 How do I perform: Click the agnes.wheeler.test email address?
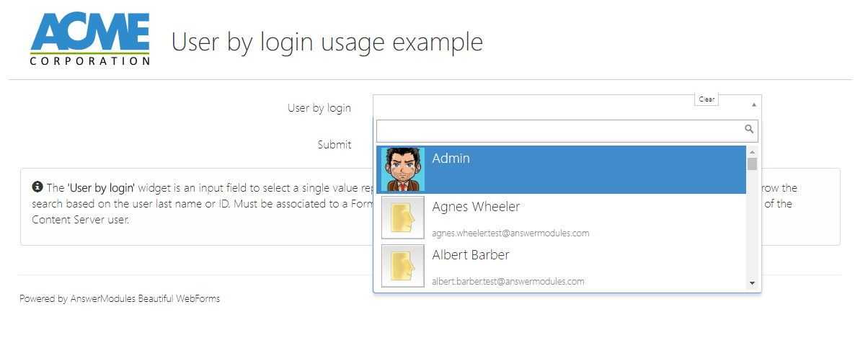pos(510,233)
